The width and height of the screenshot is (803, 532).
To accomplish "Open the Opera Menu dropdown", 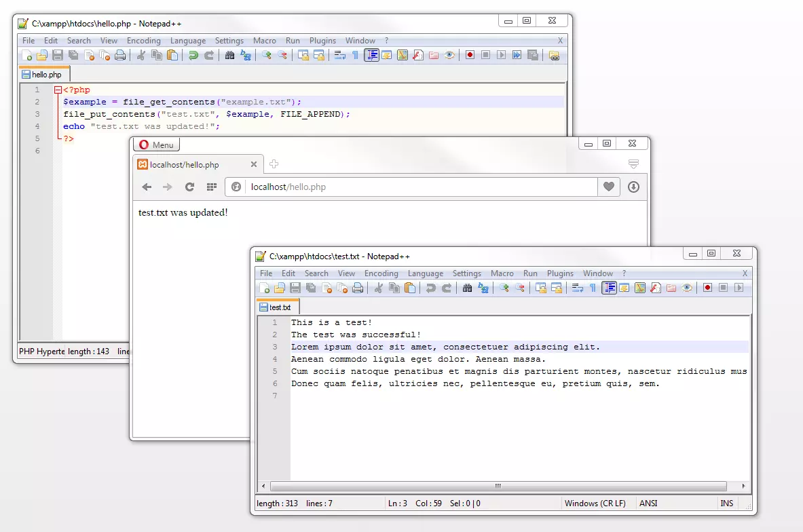I will coord(155,144).
